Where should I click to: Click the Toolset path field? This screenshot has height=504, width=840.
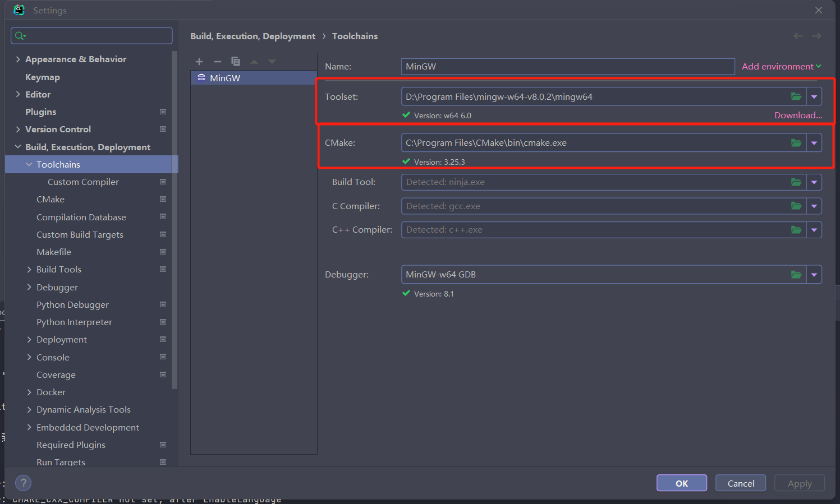[604, 96]
